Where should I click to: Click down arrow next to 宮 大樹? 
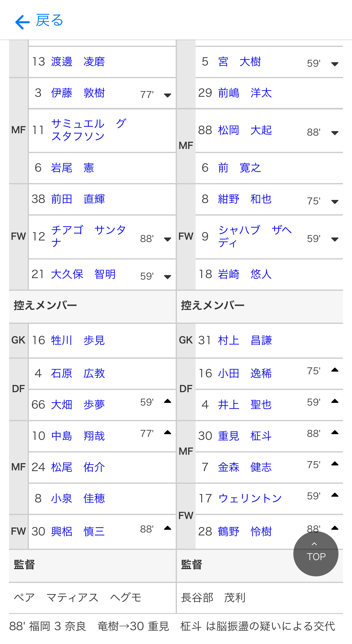[x=335, y=64]
